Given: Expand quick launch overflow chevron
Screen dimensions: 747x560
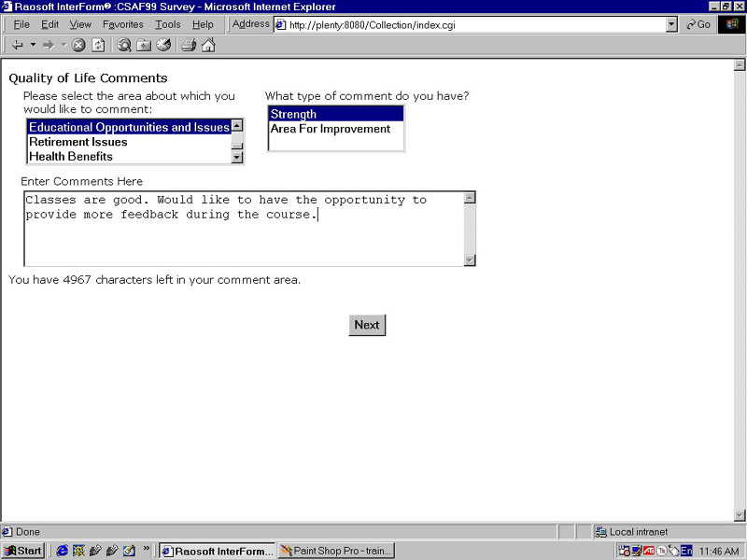Looking at the screenshot, I should [x=146, y=549].
